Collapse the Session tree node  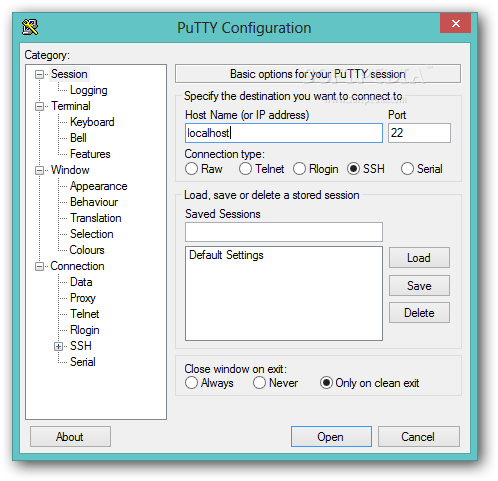[x=39, y=74]
